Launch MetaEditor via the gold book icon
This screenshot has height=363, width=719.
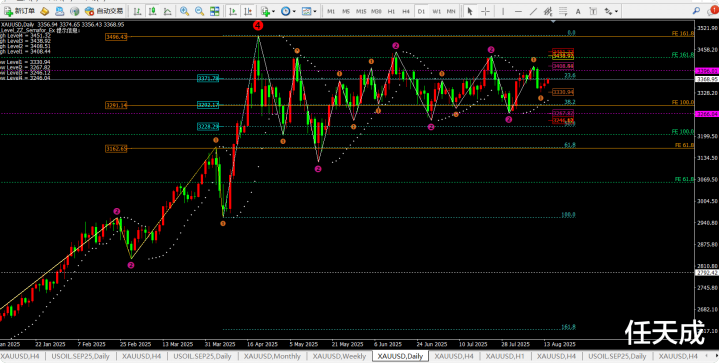coord(44,11)
